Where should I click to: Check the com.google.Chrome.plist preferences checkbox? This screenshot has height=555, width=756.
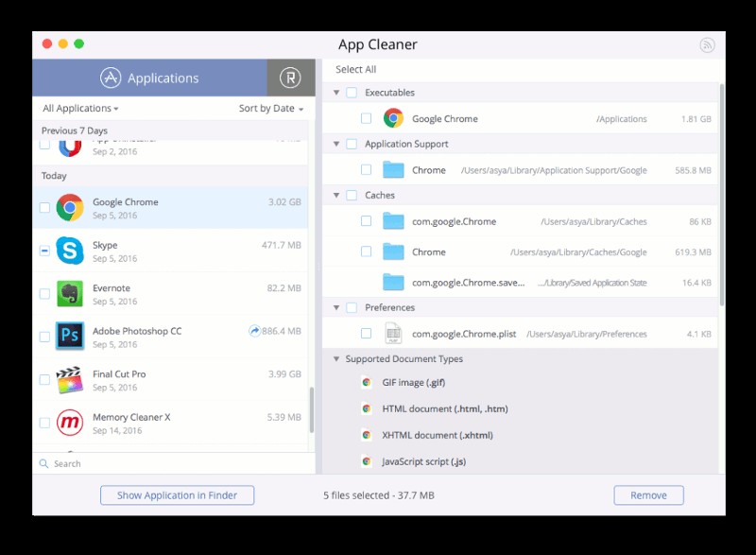[x=367, y=334]
